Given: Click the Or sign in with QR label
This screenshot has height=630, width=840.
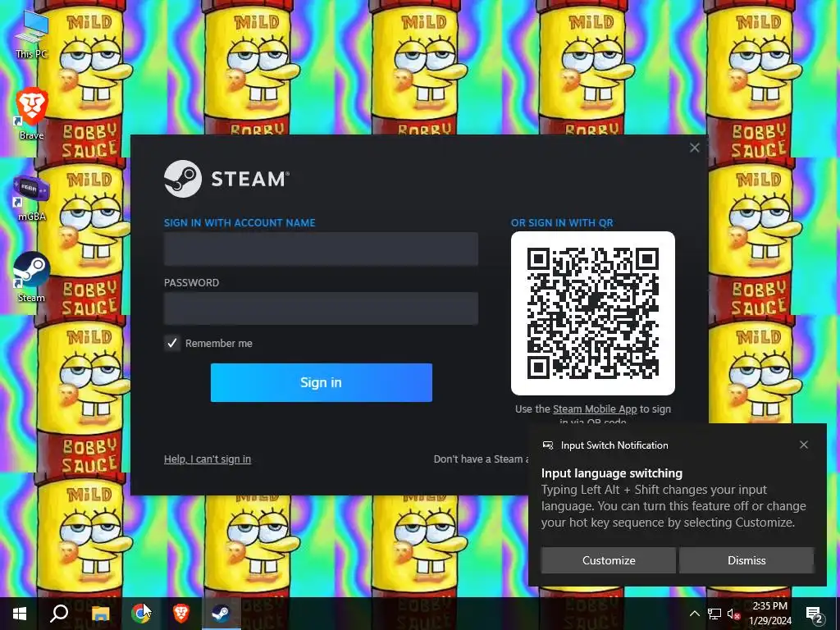Looking at the screenshot, I should [562, 223].
